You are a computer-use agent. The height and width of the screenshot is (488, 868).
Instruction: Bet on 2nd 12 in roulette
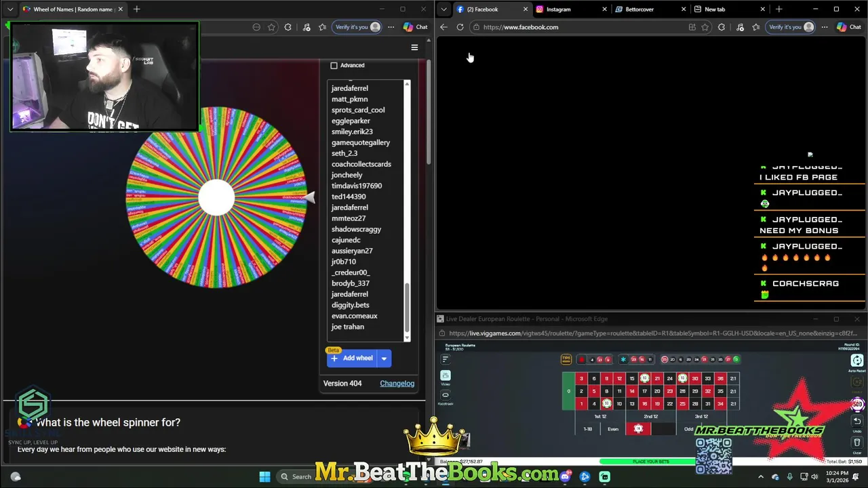coord(650,416)
